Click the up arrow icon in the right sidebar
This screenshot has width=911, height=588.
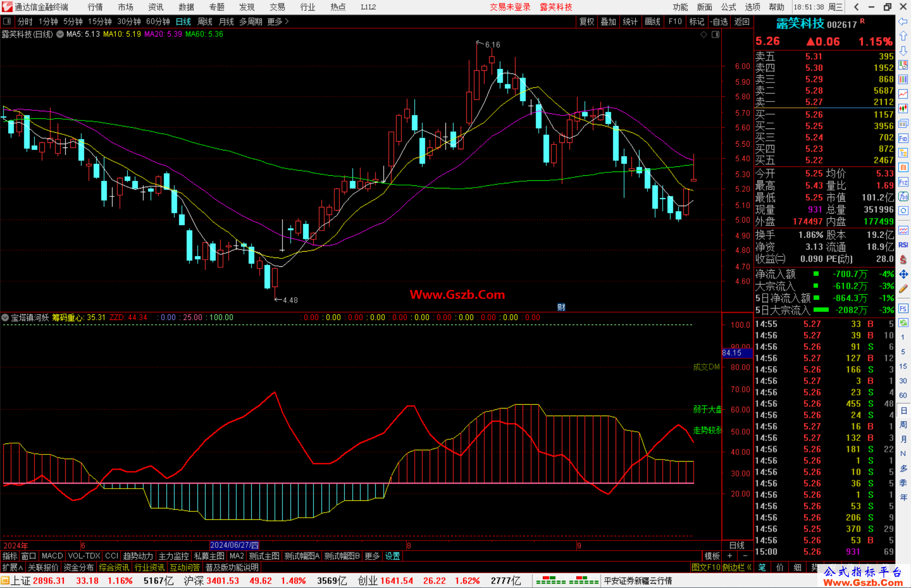click(x=903, y=36)
